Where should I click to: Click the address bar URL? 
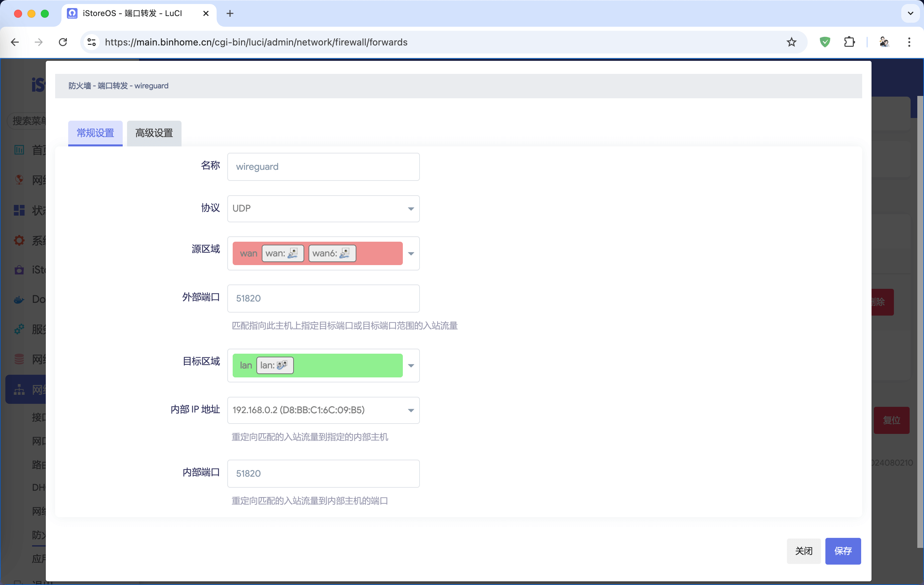[256, 42]
